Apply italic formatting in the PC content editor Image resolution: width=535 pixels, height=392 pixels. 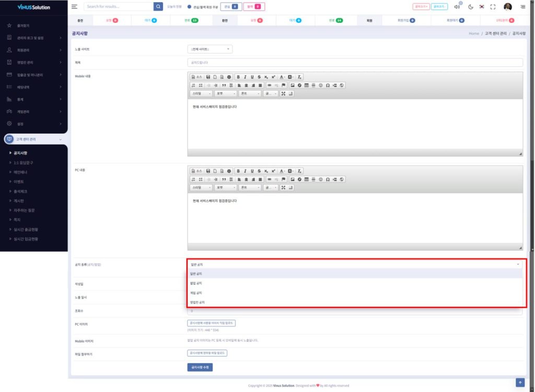(244, 171)
